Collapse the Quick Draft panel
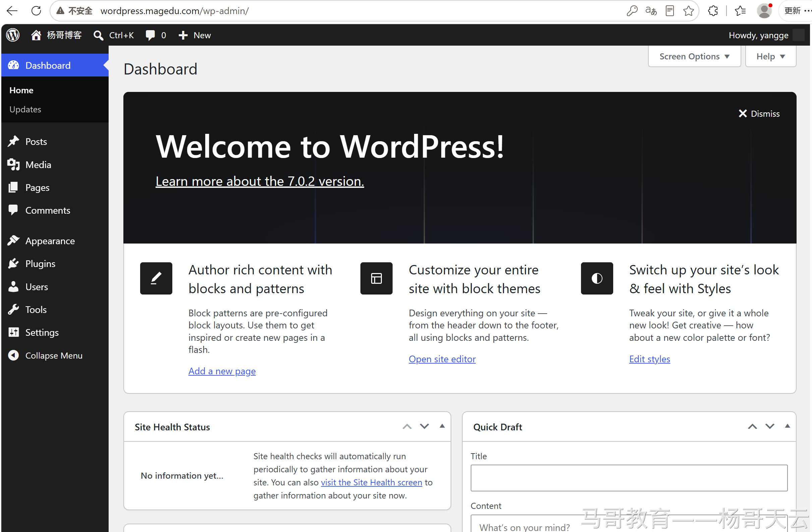 click(x=788, y=426)
